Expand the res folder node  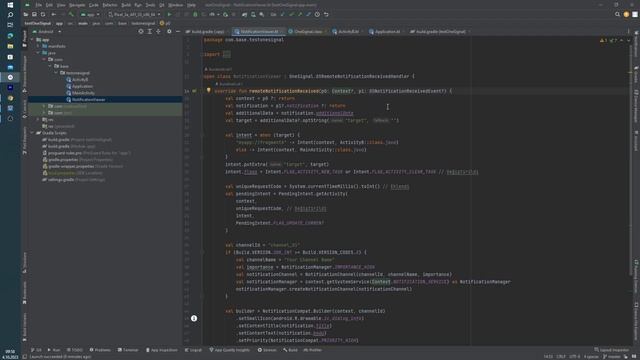pos(38,120)
